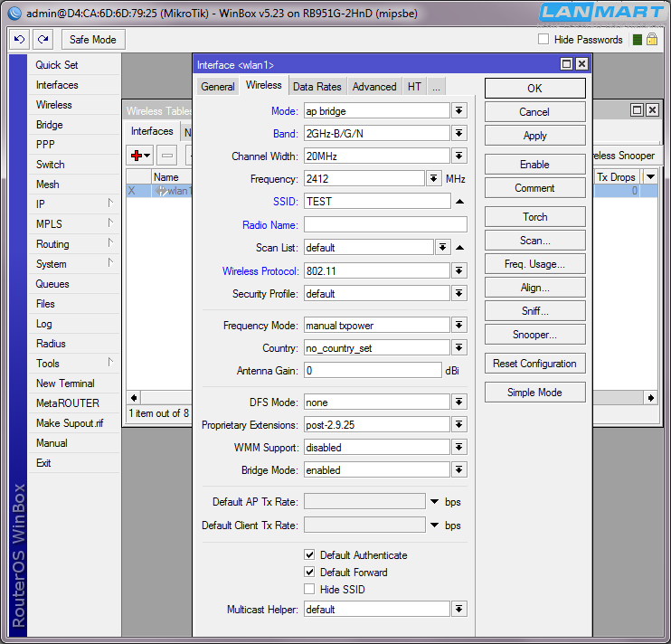Click Reset Configuration button
This screenshot has width=671, height=644.
point(535,364)
